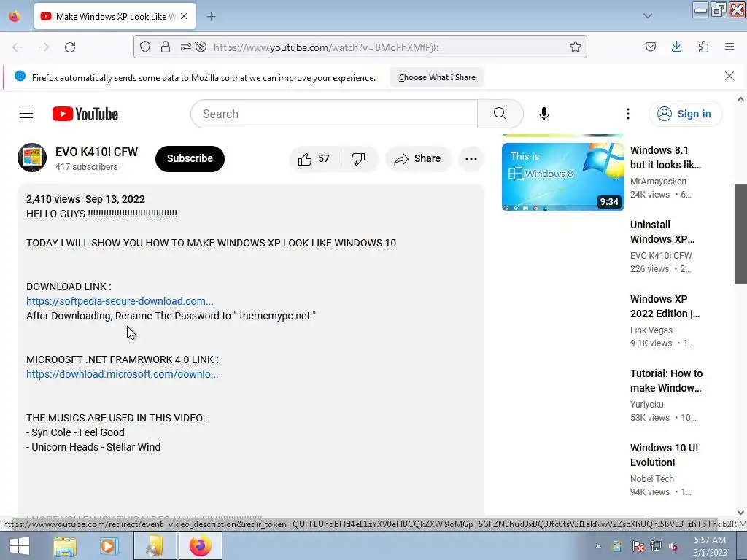Click '- Syn Cole - Feel Good' line
The image size is (747, 560).
[x=75, y=432]
